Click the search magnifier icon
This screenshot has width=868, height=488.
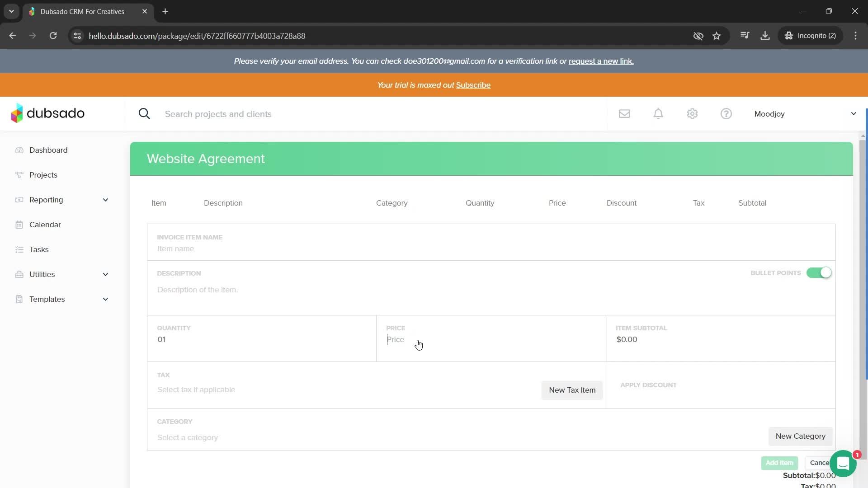[x=144, y=114]
